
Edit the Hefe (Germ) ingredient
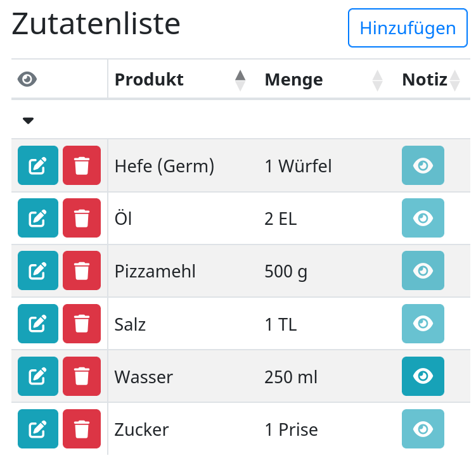pyautogui.click(x=37, y=165)
